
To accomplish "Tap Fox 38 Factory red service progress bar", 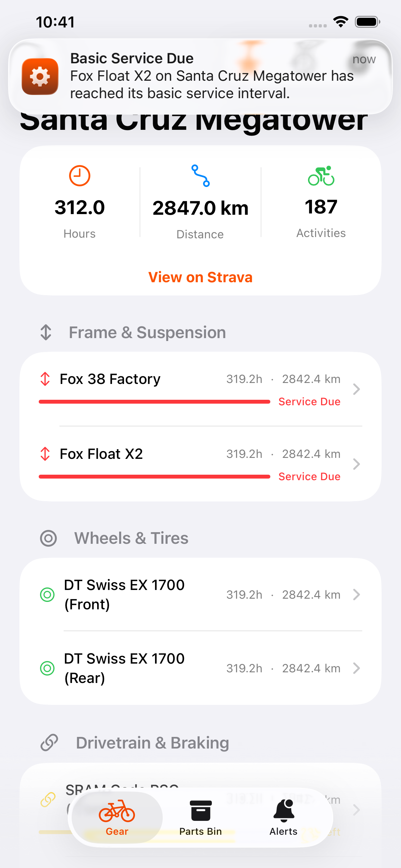I will pyautogui.click(x=154, y=402).
